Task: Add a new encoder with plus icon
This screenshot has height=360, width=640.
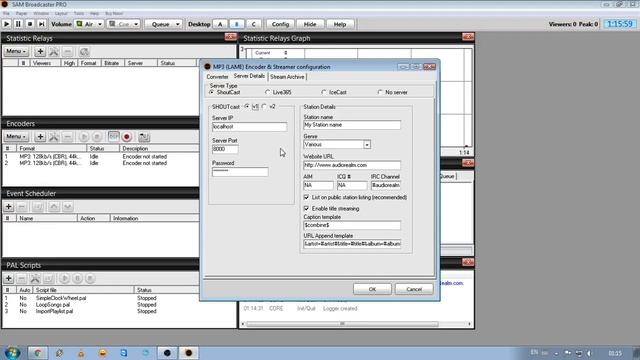Action: (40, 136)
